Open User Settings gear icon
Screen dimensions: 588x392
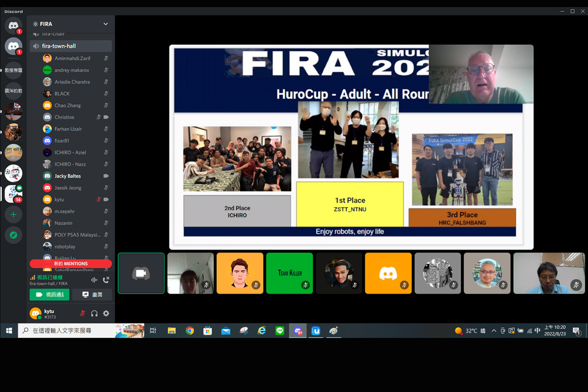click(106, 313)
